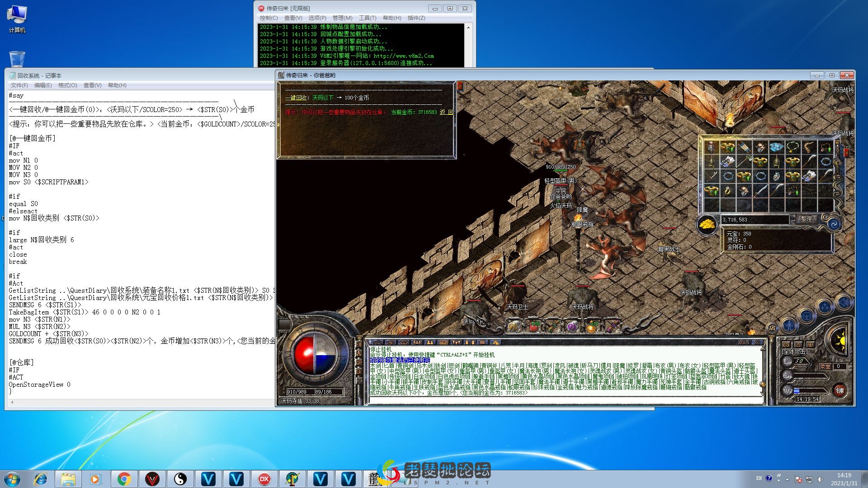Use red potion in quick slot 2
Image resolution: width=868 pixels, height=488 pixels.
(534, 326)
